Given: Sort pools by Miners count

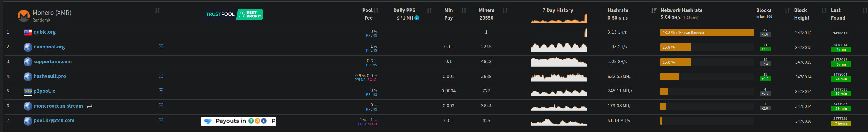Looking at the screenshot, I should (x=505, y=11).
